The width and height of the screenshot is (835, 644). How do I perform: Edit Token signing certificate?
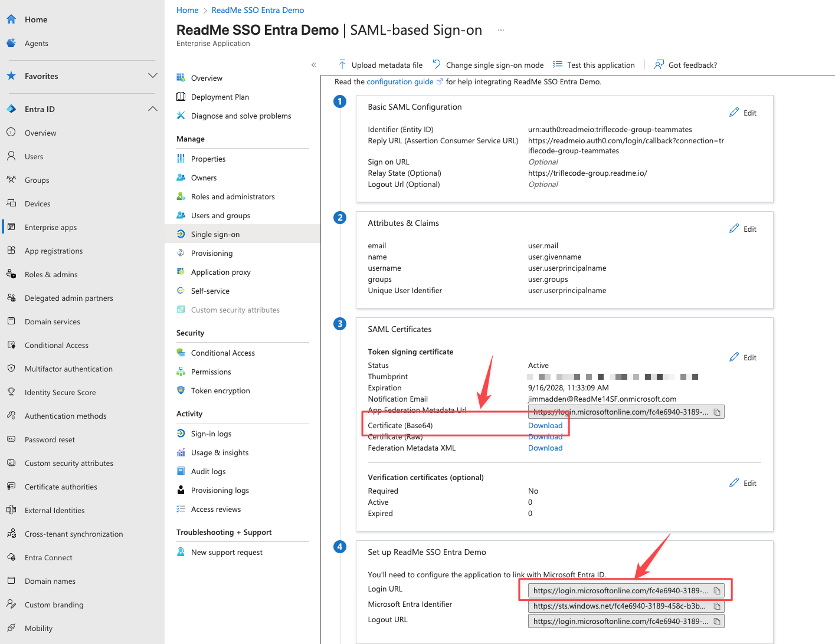point(743,357)
